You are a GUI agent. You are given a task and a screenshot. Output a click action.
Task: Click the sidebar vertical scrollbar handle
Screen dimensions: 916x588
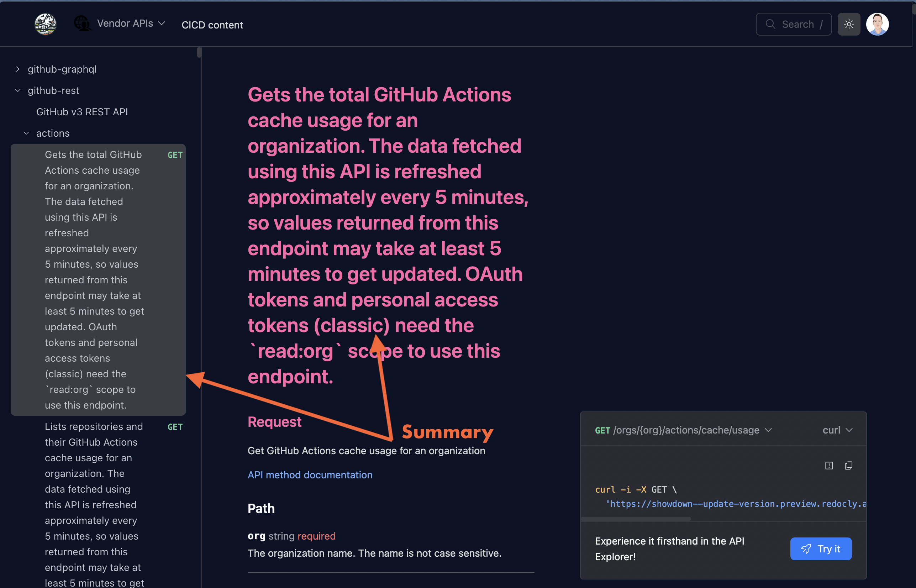(199, 52)
